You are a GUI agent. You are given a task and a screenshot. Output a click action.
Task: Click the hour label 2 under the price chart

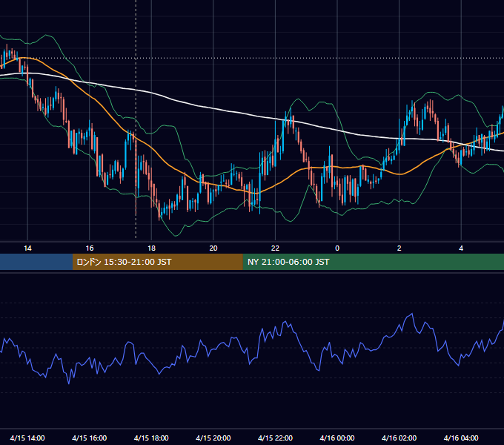pos(399,248)
